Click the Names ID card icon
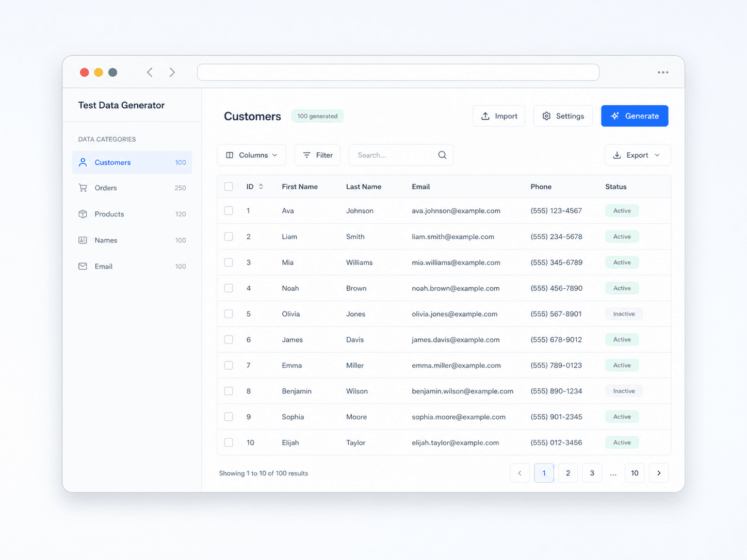The image size is (747, 560). pyautogui.click(x=83, y=240)
